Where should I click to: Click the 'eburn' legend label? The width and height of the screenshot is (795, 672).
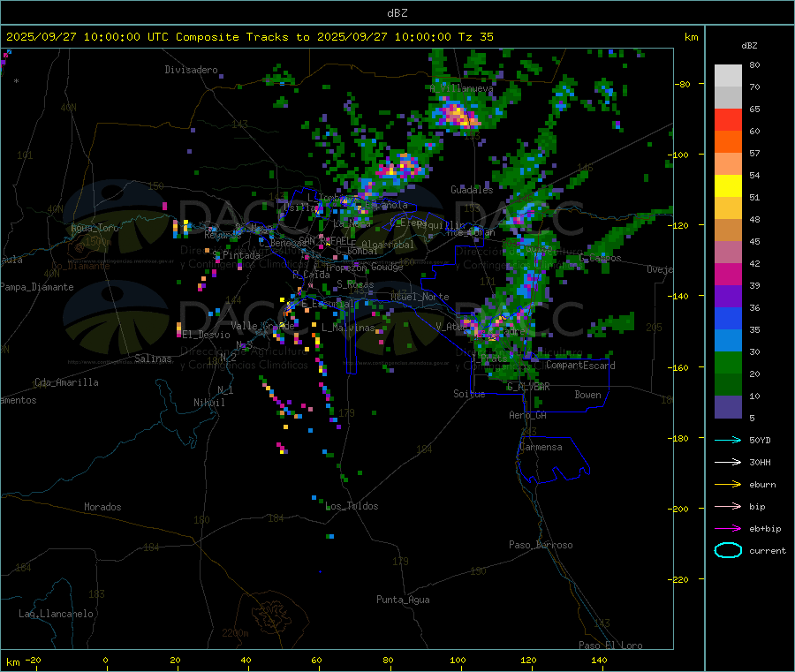click(x=762, y=485)
